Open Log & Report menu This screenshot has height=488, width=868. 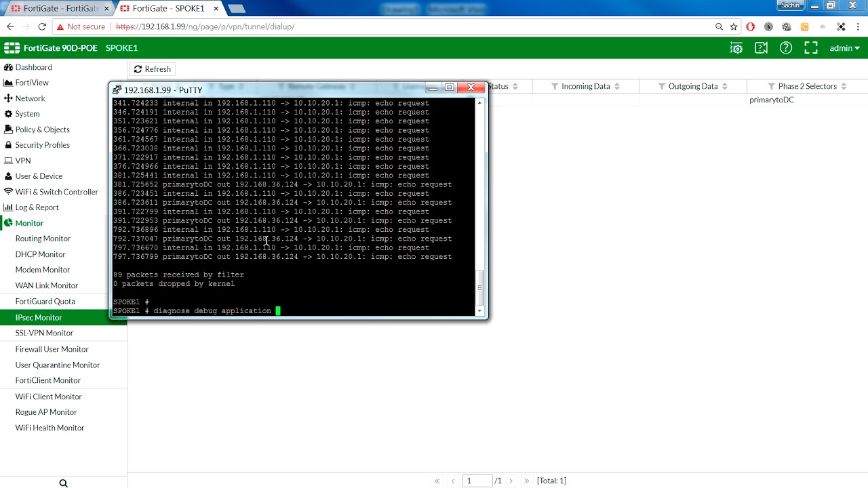37,207
